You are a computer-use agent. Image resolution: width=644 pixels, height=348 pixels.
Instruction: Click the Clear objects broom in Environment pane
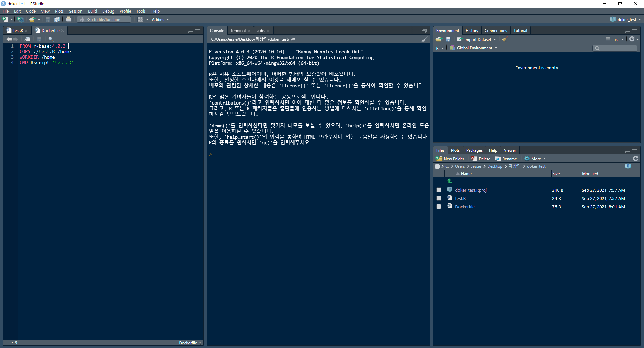click(504, 39)
